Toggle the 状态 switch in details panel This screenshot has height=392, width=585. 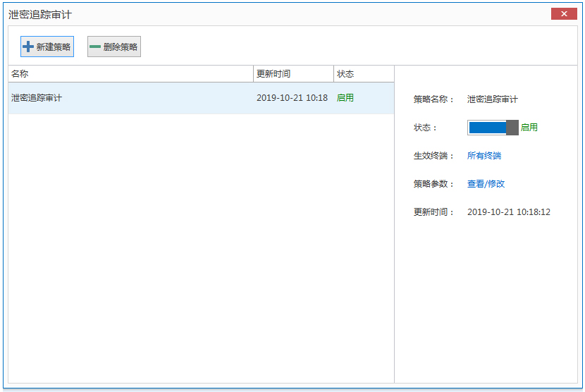coord(493,128)
